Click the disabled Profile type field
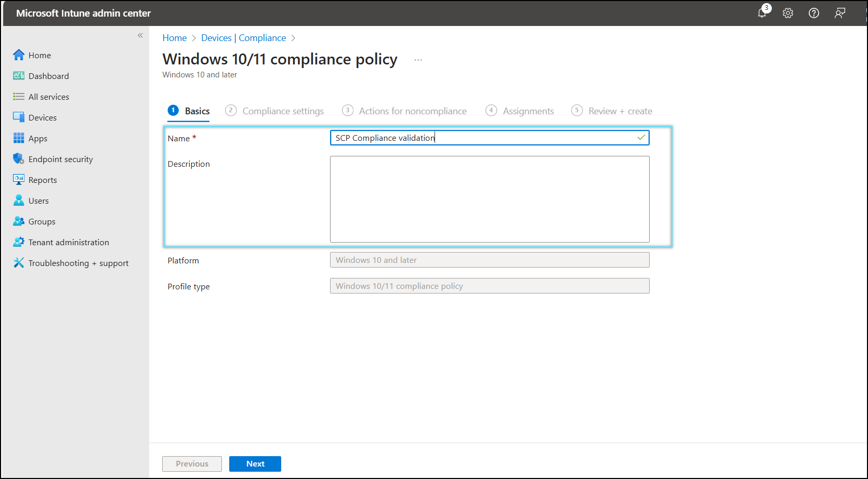Image resolution: width=868 pixels, height=479 pixels. pos(490,286)
